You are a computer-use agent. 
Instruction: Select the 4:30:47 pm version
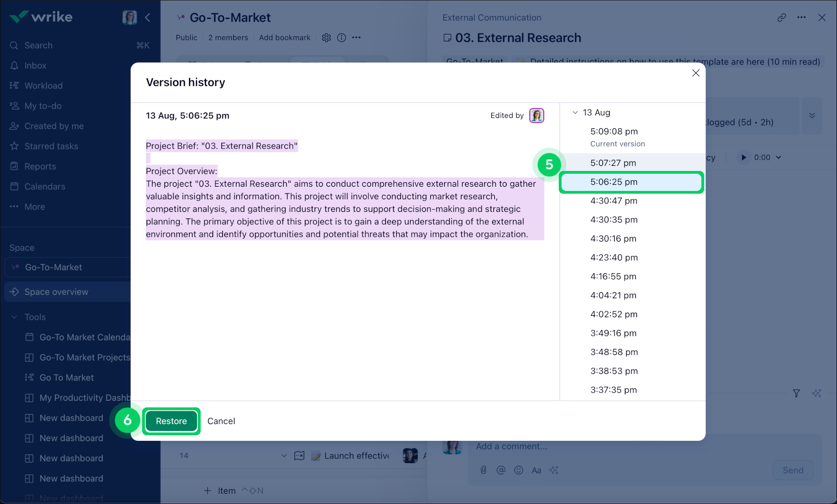[x=613, y=201]
